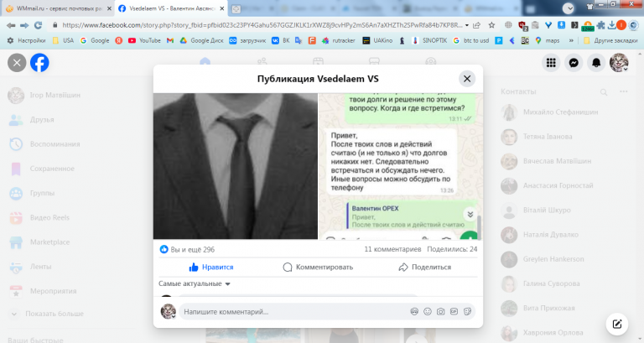Open the Messenger icon
Image resolution: width=644 pixels, height=343 pixels.
tap(574, 62)
